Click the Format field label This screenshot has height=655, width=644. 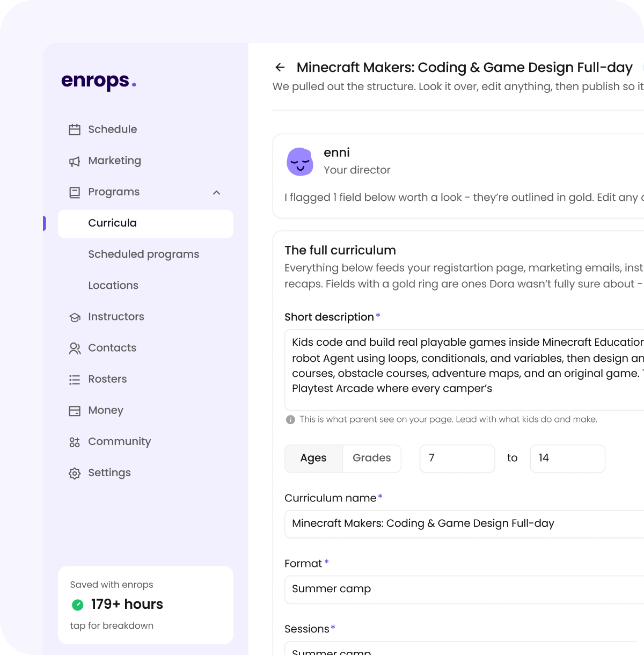pyautogui.click(x=303, y=564)
